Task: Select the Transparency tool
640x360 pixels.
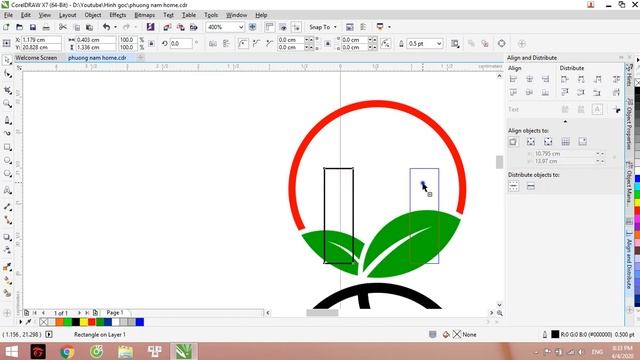Action: click(7, 250)
